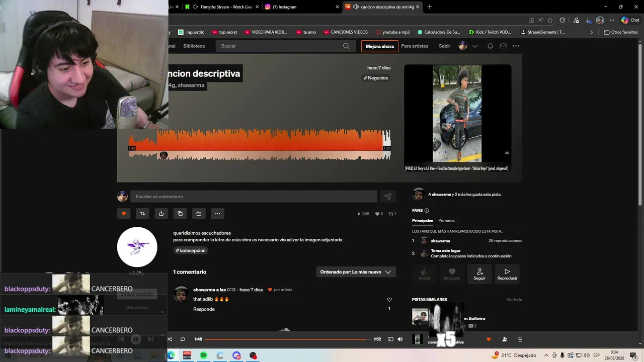This screenshot has width=644, height=362.
Task: Open the 'Calculadora De Su...' bookmark
Action: point(438,32)
